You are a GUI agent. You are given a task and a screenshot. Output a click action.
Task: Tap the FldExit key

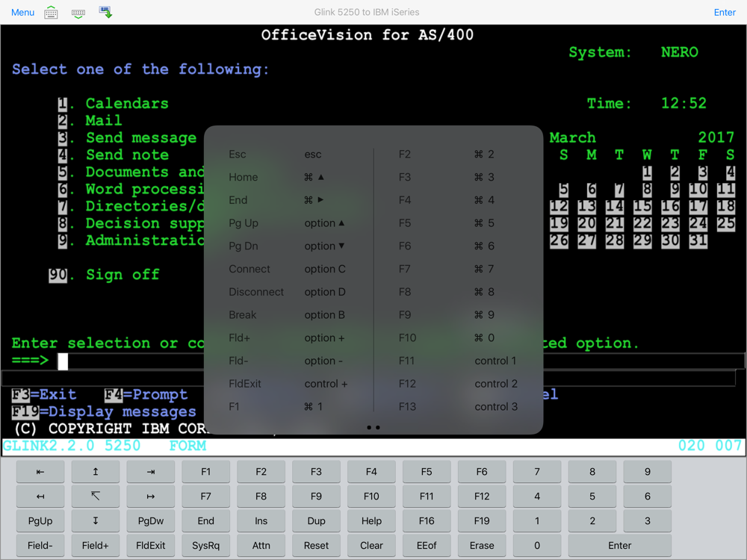(x=151, y=546)
